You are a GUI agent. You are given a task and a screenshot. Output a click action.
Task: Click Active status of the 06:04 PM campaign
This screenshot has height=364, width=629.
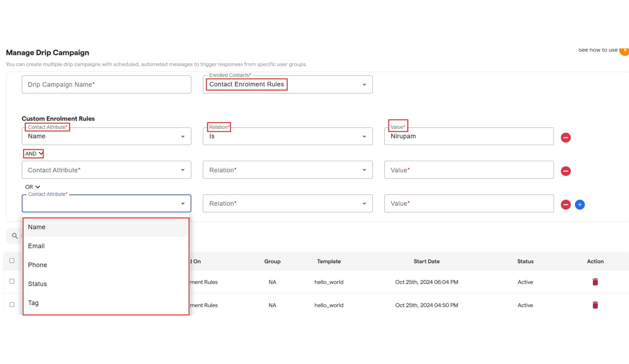(525, 282)
